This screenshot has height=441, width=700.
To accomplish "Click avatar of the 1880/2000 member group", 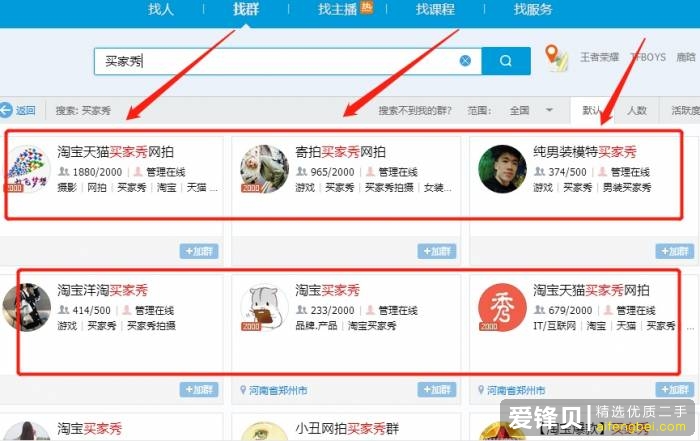I will pyautogui.click(x=27, y=169).
